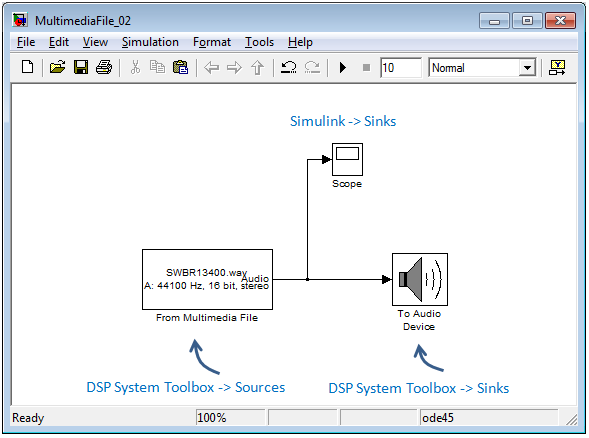Select the Scope block
This screenshot has height=438, width=589.
(347, 159)
